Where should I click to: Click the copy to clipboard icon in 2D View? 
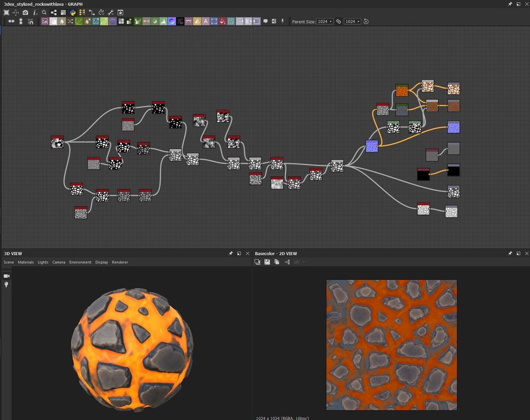coord(277,262)
